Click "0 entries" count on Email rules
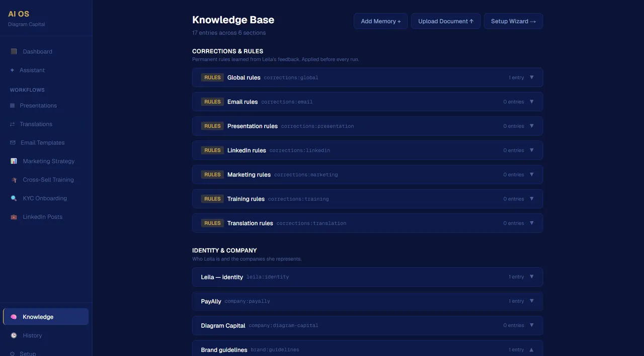 (514, 102)
